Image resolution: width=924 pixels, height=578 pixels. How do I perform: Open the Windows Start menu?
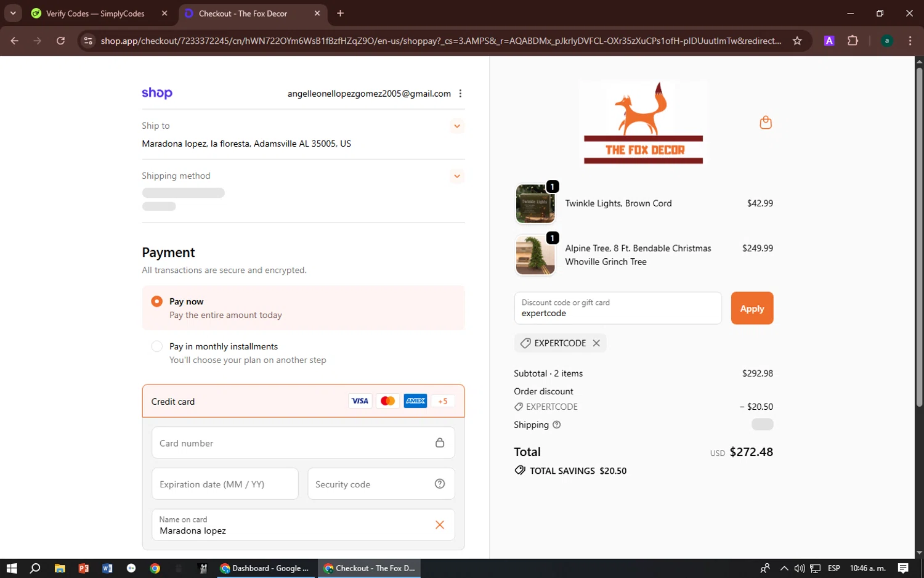coord(12,568)
